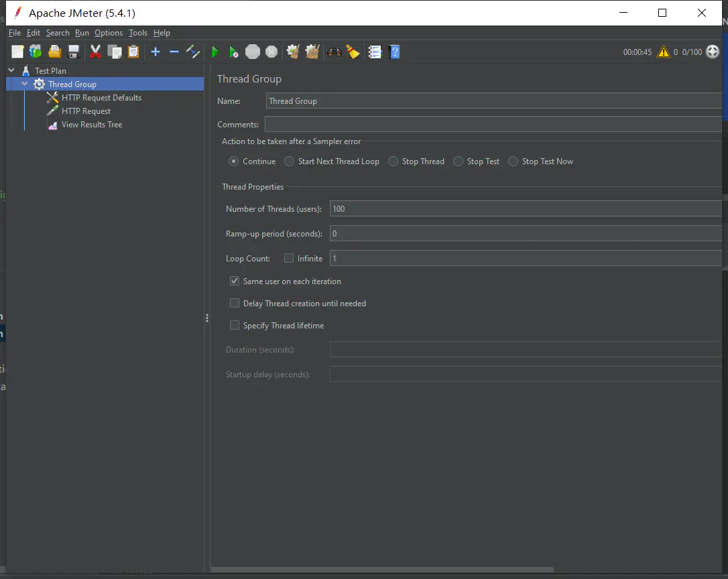
Task: Open the Function Helper dialog icon
Action: coord(375,52)
